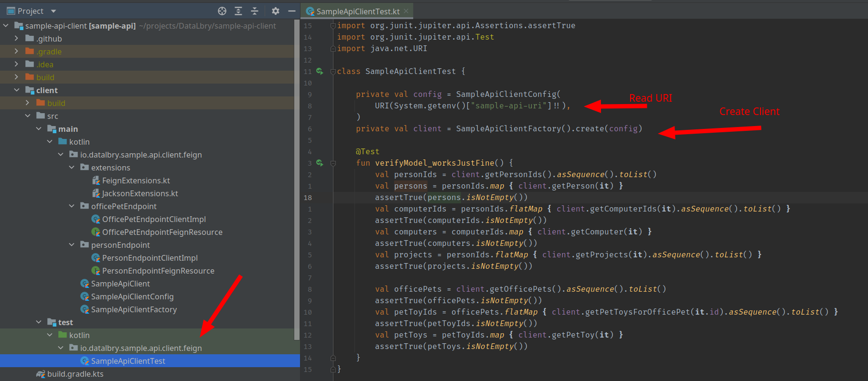Click the Expand All icon in Project panel
Image resolution: width=868 pixels, height=381 pixels.
238,11
